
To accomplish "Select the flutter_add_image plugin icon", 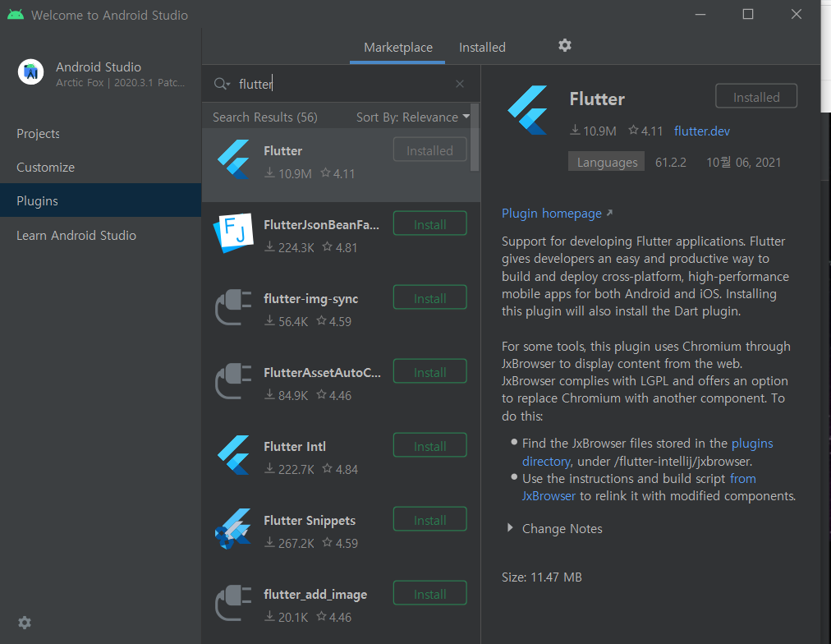I will tap(233, 603).
